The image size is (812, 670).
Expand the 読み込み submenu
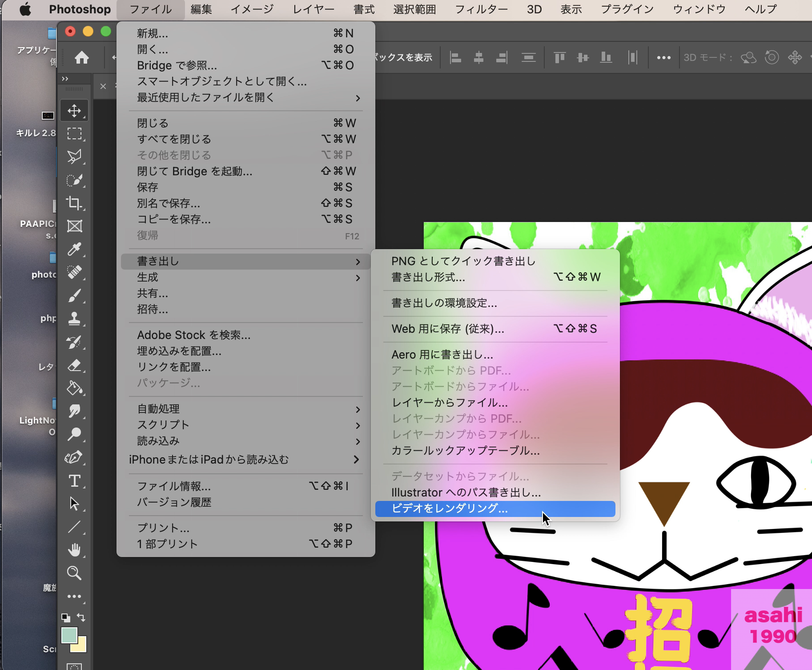tap(245, 441)
